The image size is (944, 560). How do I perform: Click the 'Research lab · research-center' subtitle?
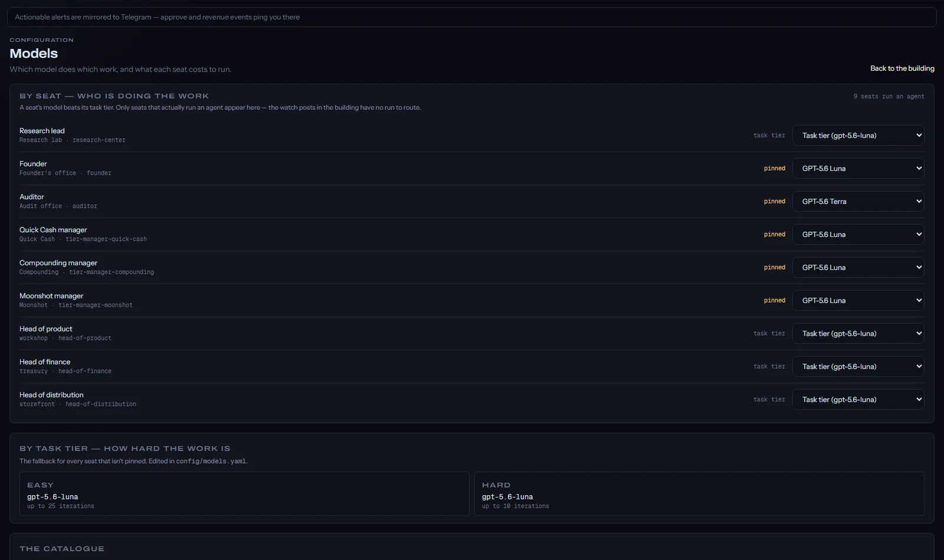point(73,140)
